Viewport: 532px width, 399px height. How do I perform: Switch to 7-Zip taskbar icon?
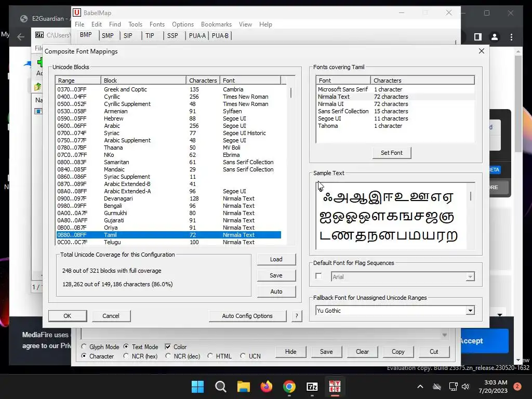[x=312, y=387]
